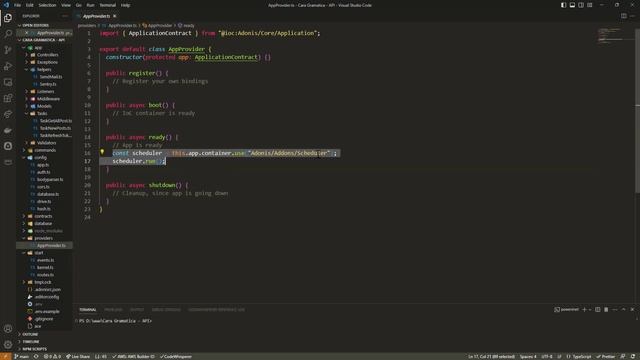This screenshot has height=360, width=640.
Task: Expand the Middleware folder
Action: click(x=44, y=99)
